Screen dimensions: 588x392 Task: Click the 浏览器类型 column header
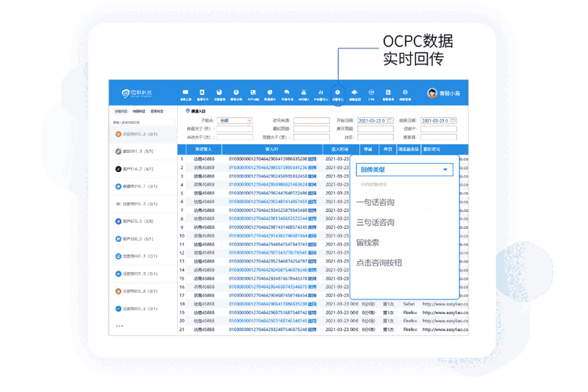409,149
